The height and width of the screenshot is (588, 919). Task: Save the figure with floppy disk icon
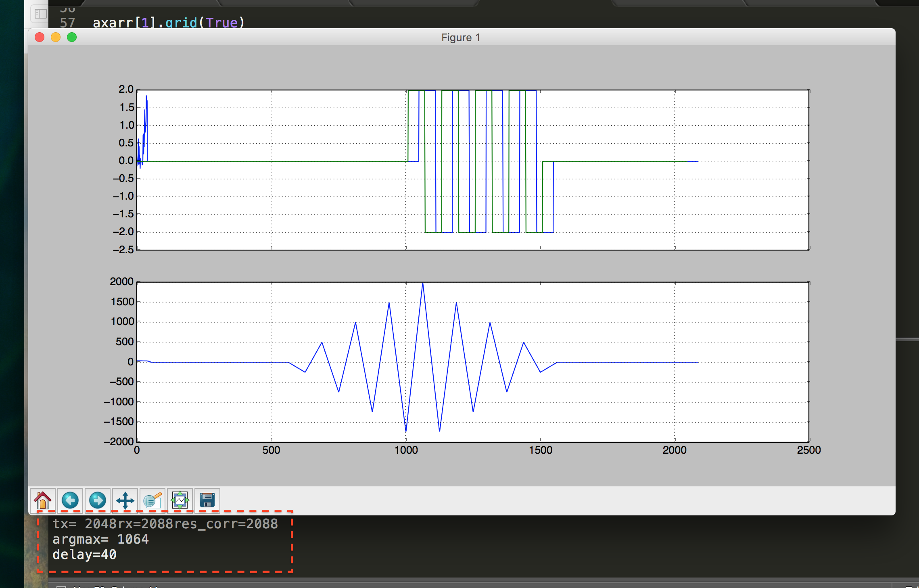tap(207, 500)
